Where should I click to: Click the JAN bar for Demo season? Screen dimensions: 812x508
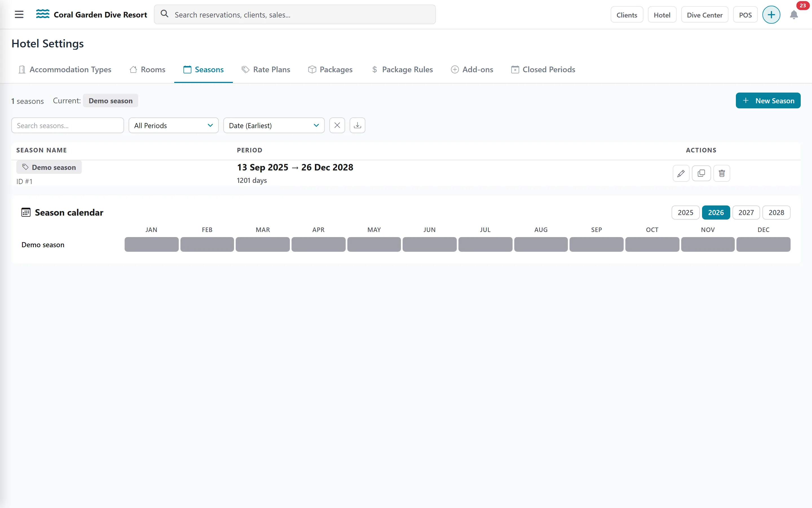[x=151, y=244]
